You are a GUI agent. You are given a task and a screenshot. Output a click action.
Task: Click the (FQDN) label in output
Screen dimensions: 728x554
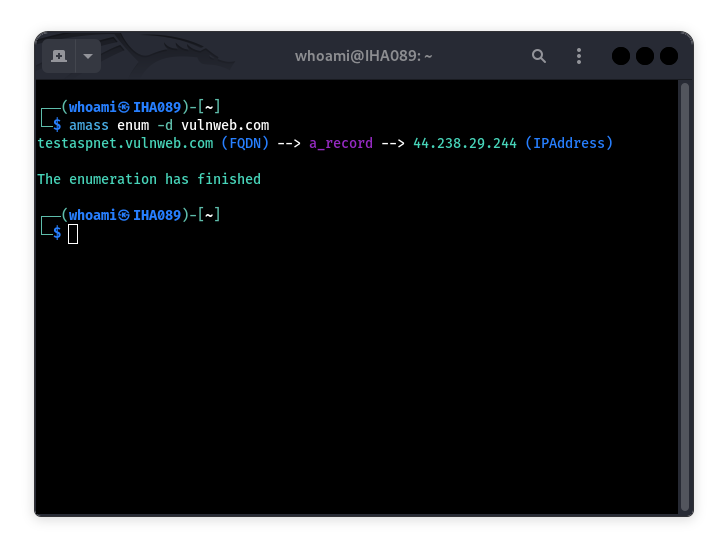click(x=245, y=143)
